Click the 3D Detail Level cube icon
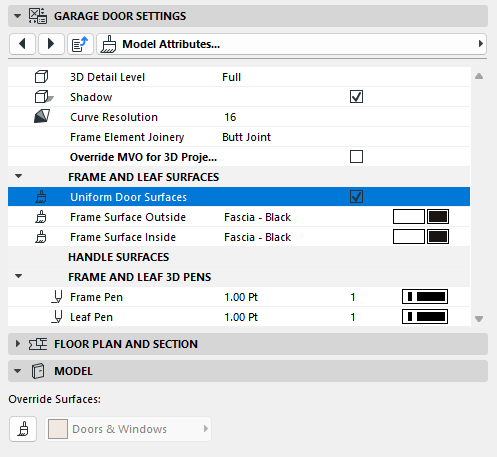Screen dimensions: 497x457 [x=41, y=77]
